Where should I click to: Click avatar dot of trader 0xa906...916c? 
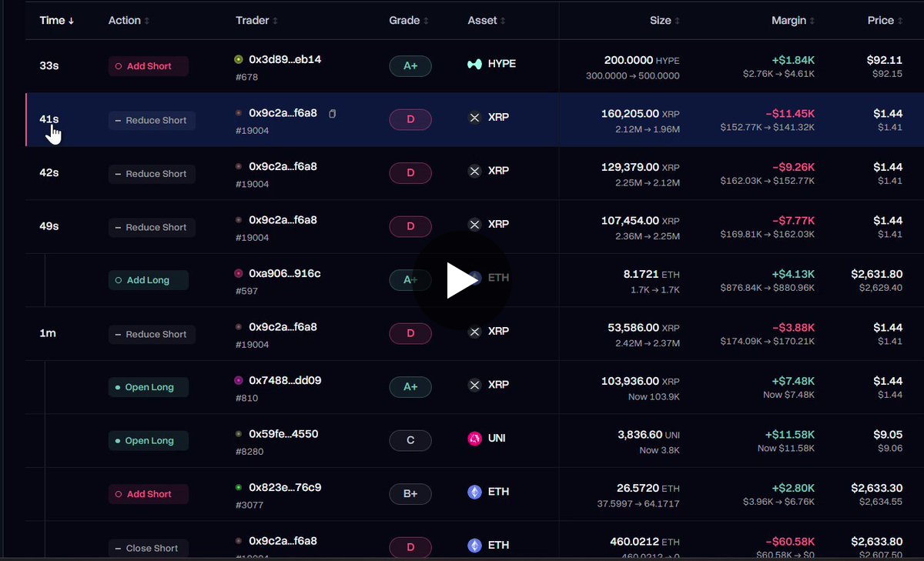(239, 273)
